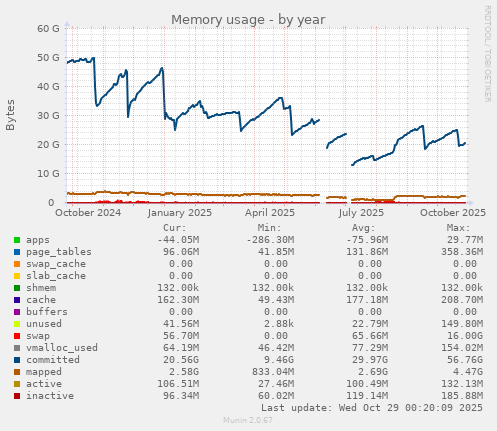
Task: Select the 'slab_cache' legend label
Action: click(56, 276)
